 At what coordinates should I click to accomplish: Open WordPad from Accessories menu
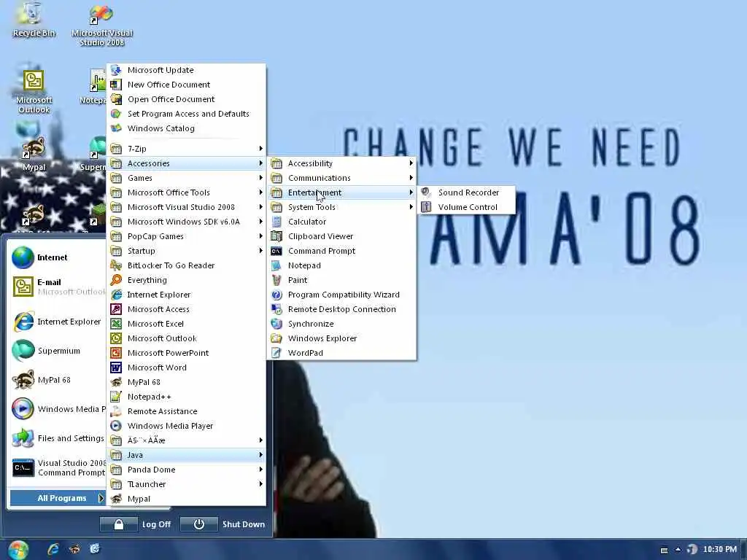341,353
